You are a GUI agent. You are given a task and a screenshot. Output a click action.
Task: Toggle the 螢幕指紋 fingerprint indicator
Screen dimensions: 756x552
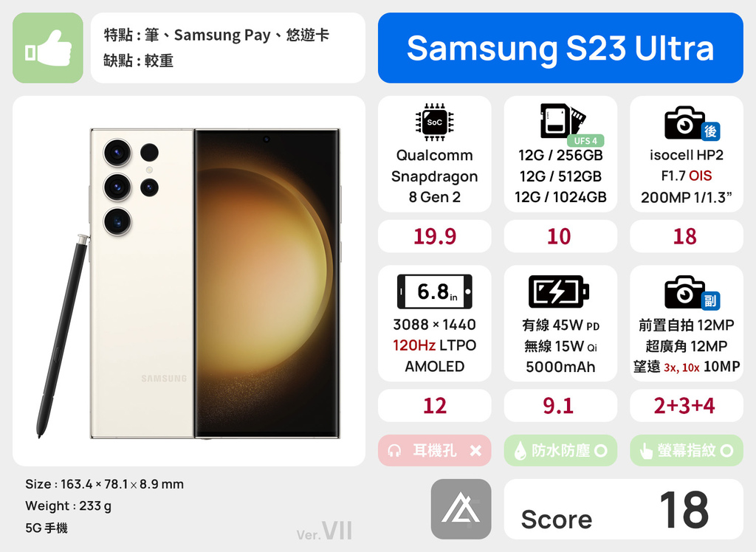[x=686, y=450]
